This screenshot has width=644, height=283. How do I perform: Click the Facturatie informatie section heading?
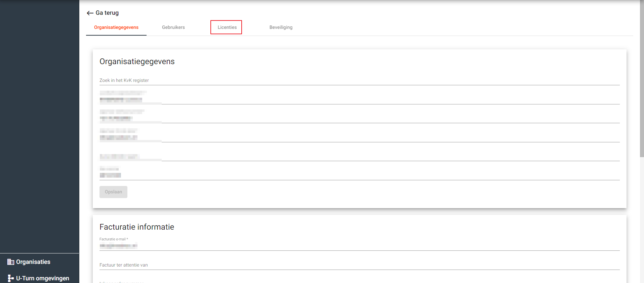(137, 227)
